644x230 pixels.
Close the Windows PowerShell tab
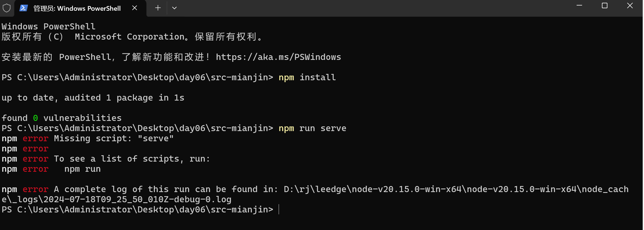pyautogui.click(x=135, y=8)
